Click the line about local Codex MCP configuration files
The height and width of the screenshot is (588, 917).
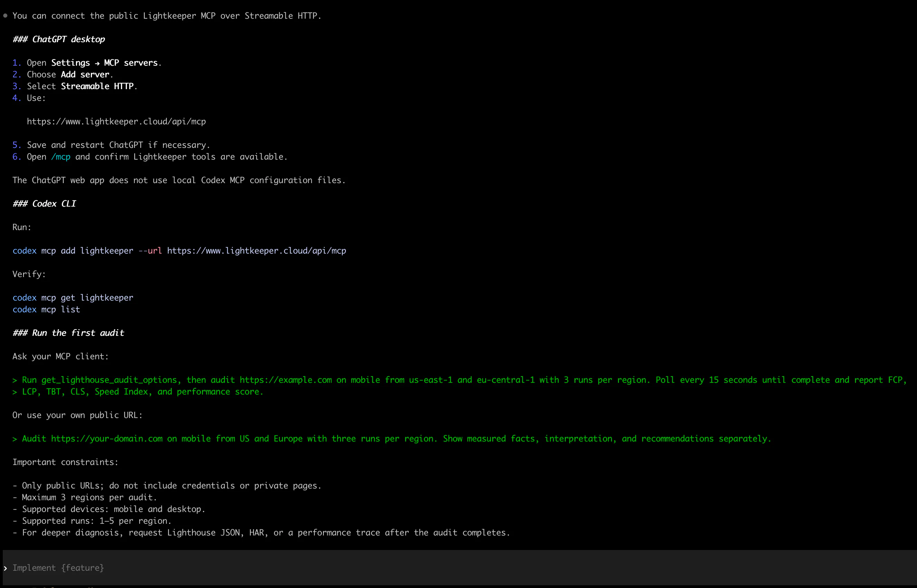(179, 180)
